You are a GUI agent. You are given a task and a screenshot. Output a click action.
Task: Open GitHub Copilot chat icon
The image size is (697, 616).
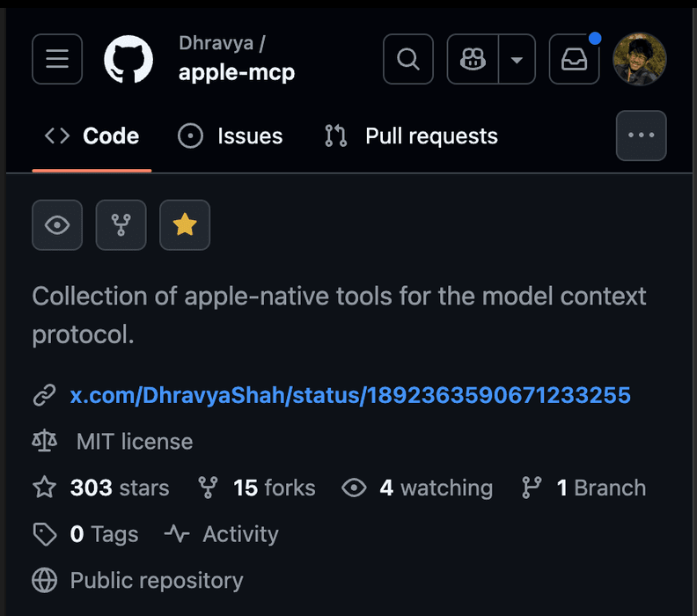click(x=473, y=59)
